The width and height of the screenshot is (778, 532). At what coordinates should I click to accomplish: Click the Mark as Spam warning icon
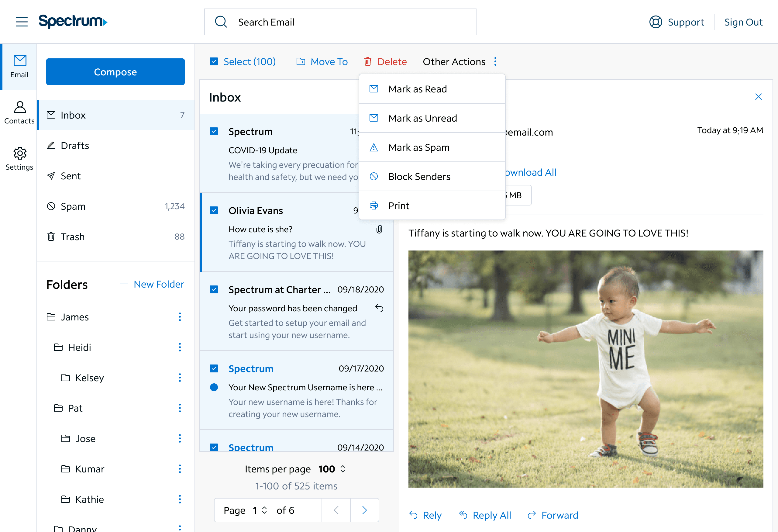tap(374, 147)
